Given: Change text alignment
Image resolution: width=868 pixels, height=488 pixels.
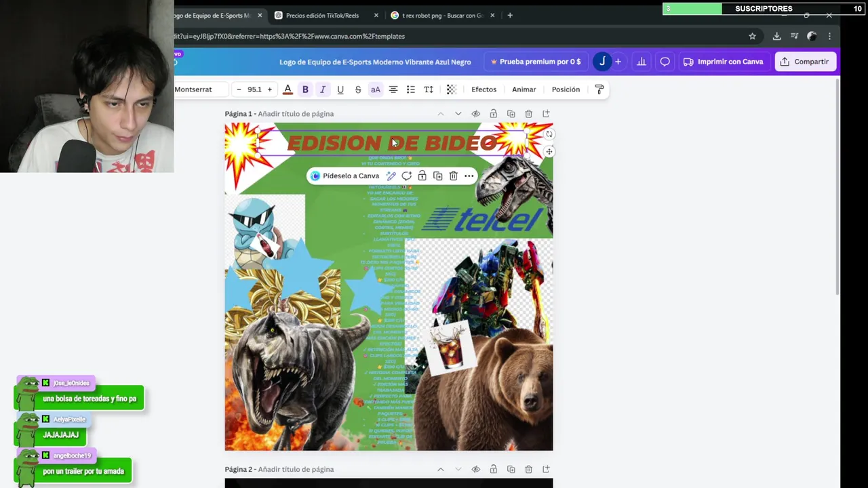Looking at the screenshot, I should 393,89.
